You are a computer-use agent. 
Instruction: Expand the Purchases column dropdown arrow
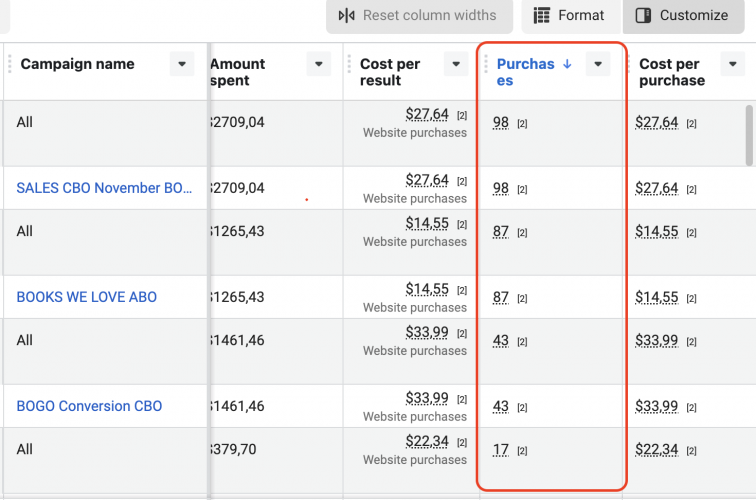pos(598,64)
